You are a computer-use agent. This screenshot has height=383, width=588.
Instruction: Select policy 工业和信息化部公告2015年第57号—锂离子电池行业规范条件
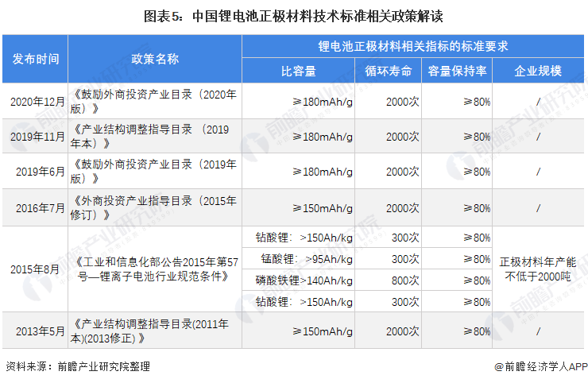point(157,269)
